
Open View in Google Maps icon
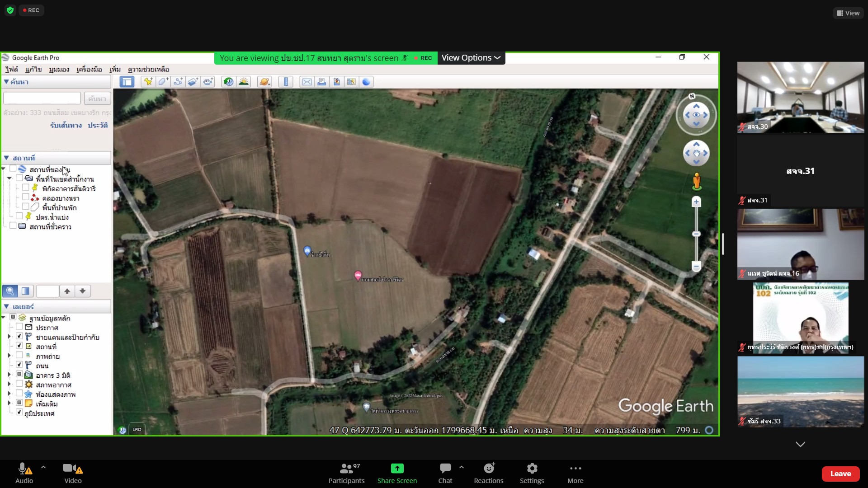point(351,82)
